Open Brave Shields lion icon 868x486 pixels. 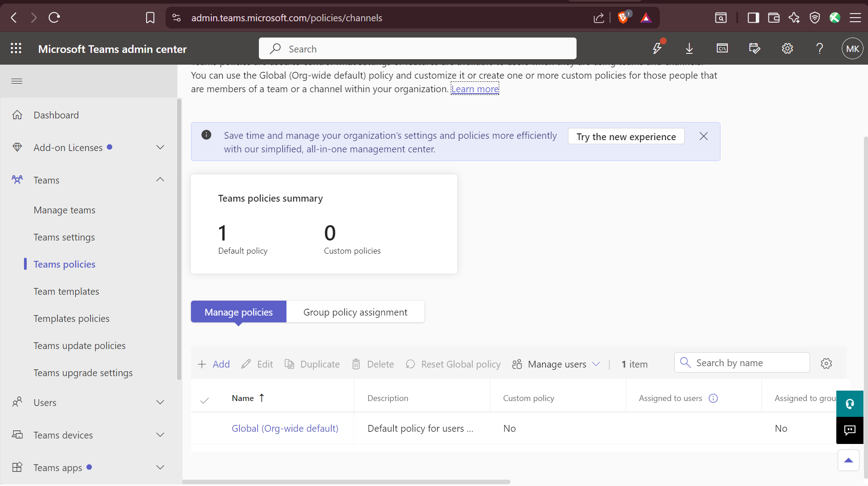[624, 18]
